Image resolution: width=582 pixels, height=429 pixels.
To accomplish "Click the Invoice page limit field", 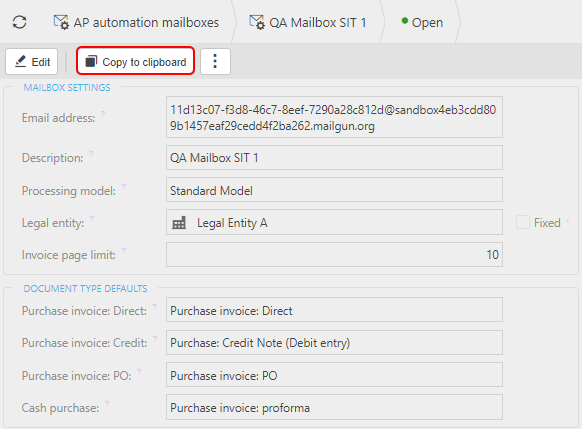I will tap(334, 255).
